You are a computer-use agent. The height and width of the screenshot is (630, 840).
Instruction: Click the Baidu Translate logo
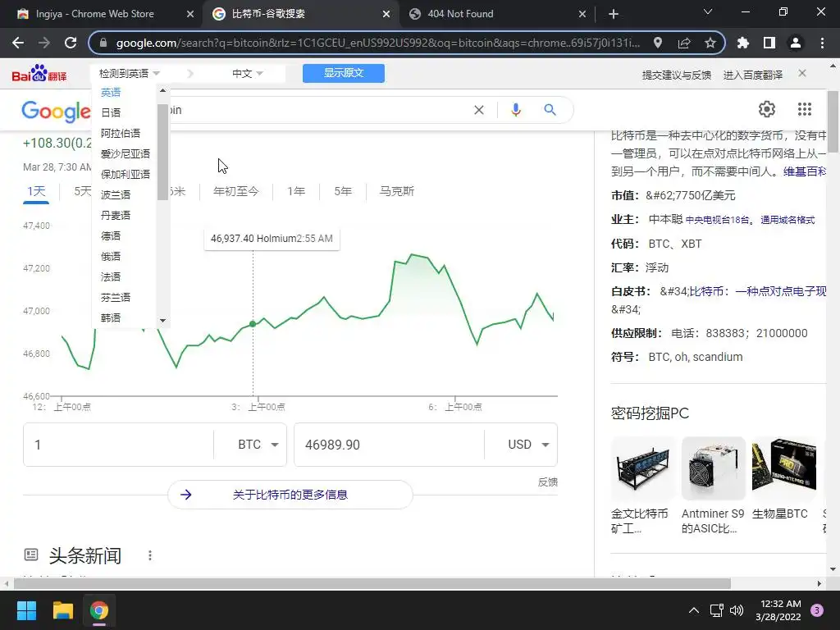39,73
